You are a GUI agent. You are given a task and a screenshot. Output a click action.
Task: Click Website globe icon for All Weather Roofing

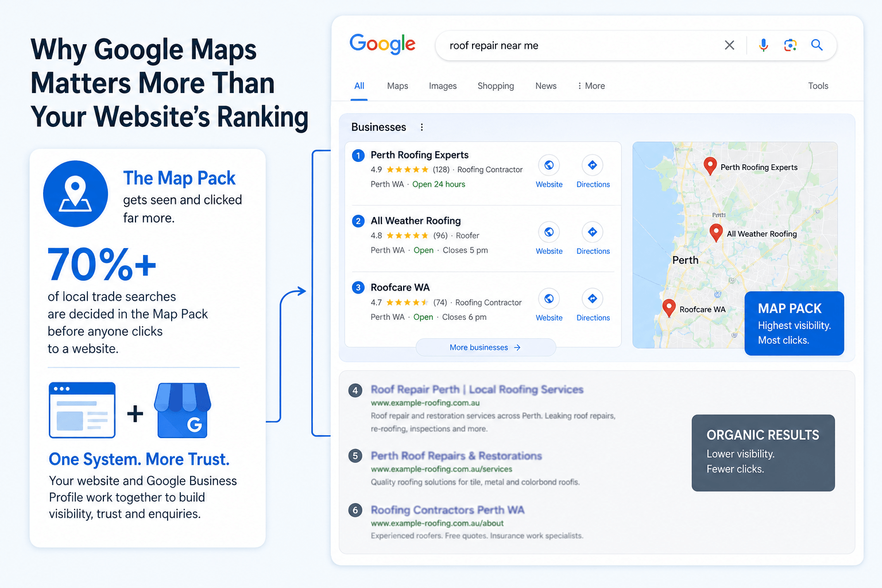tap(549, 232)
